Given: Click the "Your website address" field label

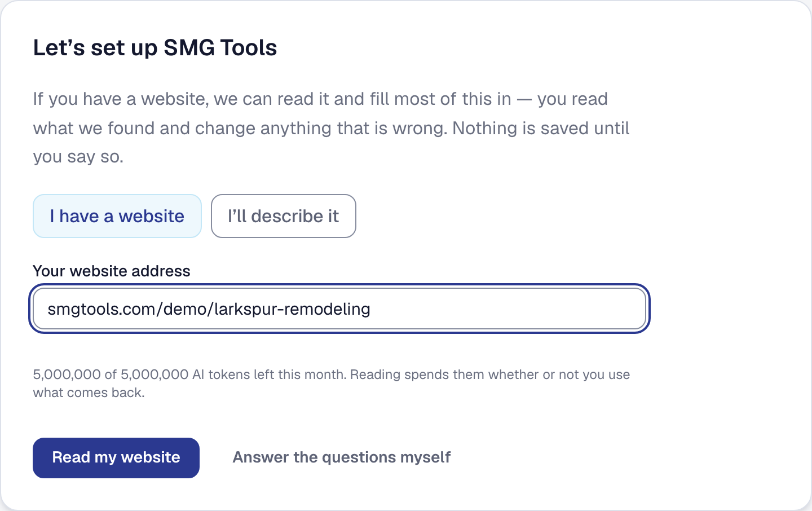Looking at the screenshot, I should pyautogui.click(x=112, y=271).
